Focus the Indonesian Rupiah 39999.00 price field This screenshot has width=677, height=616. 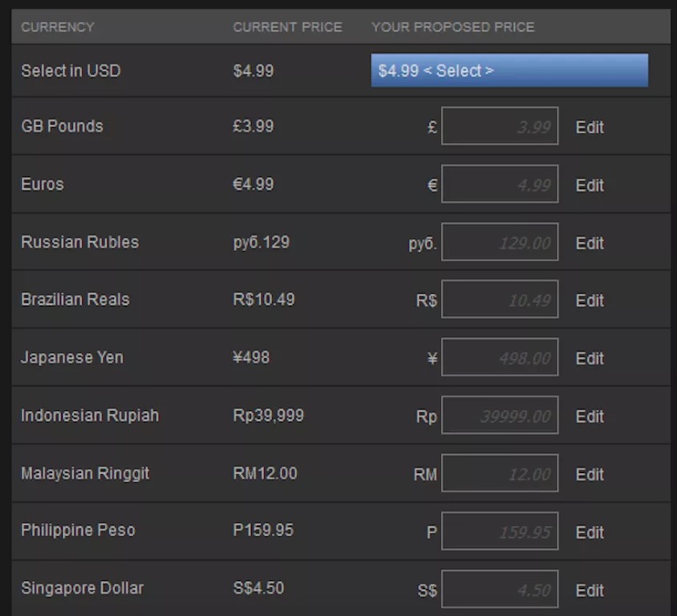[x=499, y=415]
